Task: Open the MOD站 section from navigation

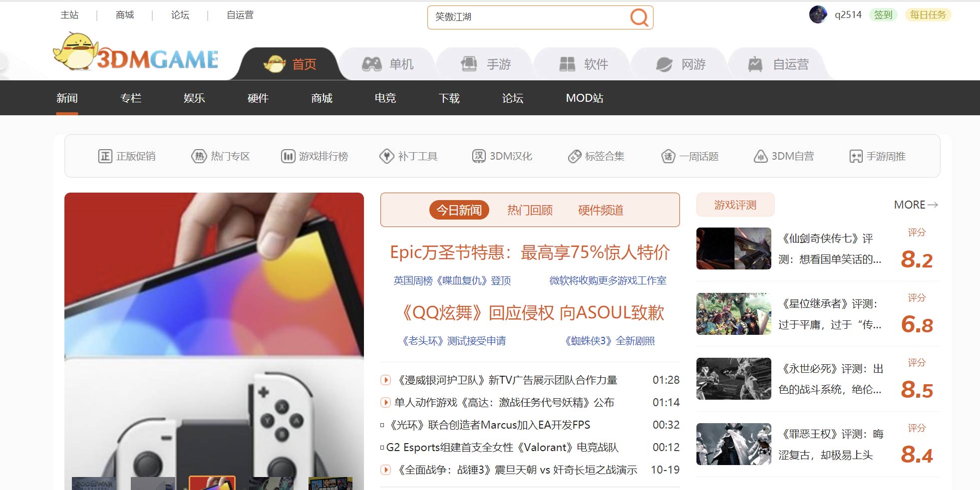Action: (584, 98)
